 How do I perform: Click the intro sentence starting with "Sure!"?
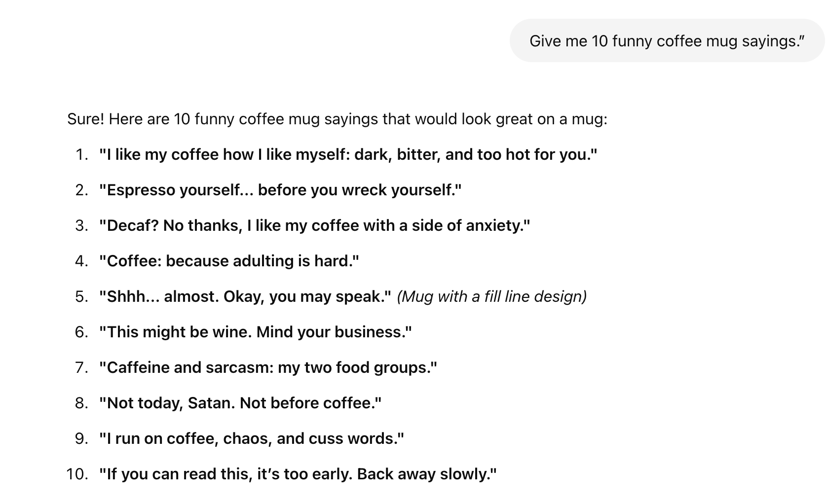tap(337, 119)
